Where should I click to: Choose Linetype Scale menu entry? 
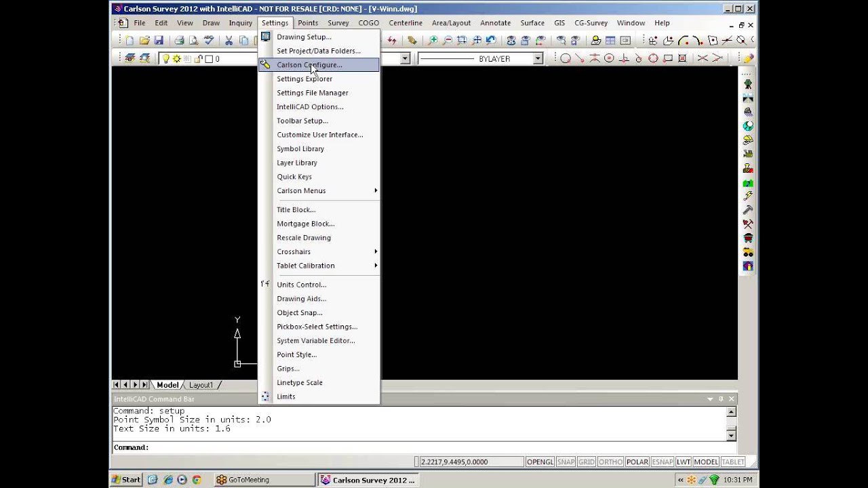point(319,382)
